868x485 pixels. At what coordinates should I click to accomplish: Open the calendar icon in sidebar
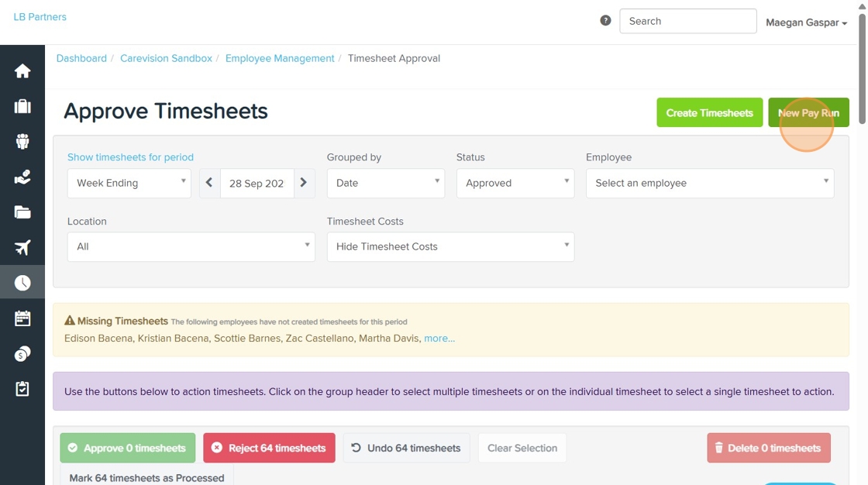[22, 318]
